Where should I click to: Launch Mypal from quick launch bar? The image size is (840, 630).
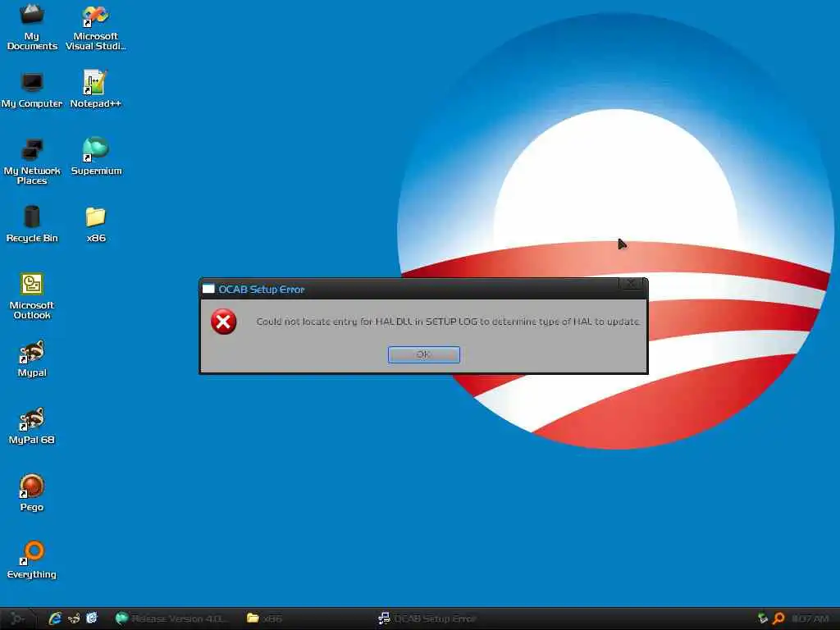coord(73,619)
